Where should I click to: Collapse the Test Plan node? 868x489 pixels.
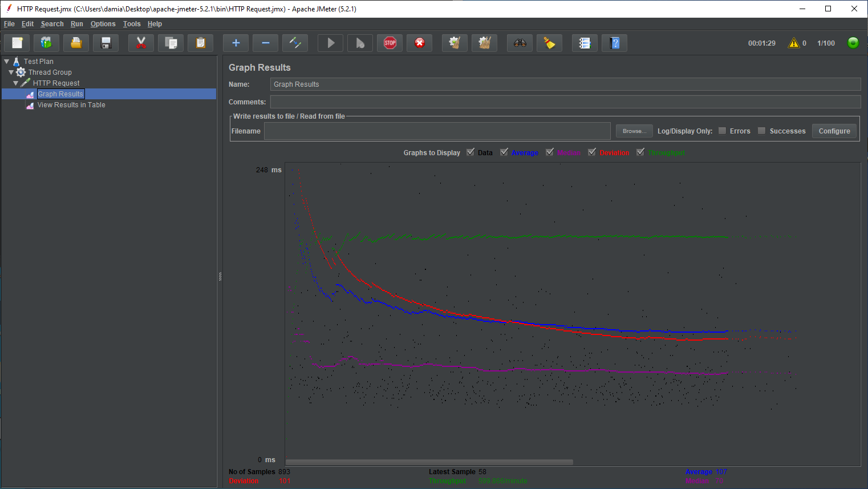[7, 61]
